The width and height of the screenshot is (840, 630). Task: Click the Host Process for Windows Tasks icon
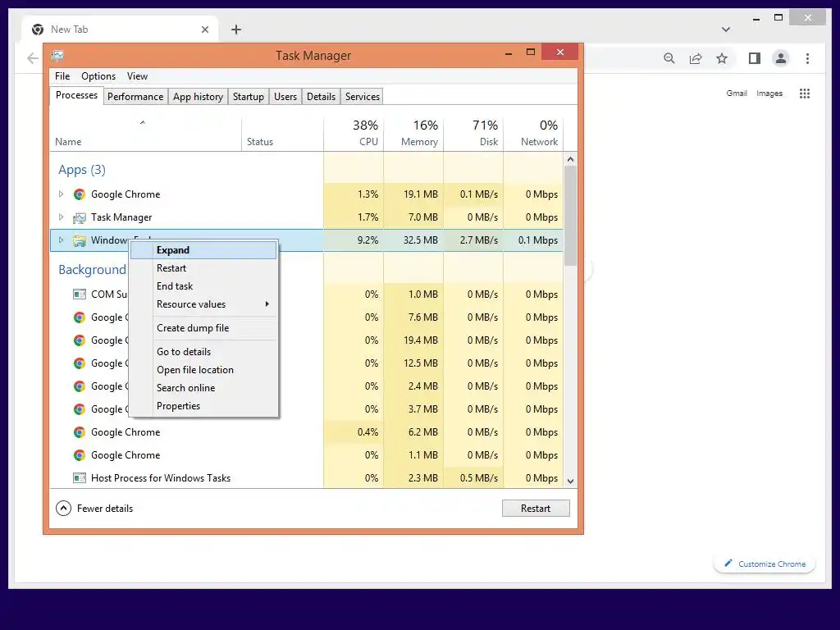(80, 478)
